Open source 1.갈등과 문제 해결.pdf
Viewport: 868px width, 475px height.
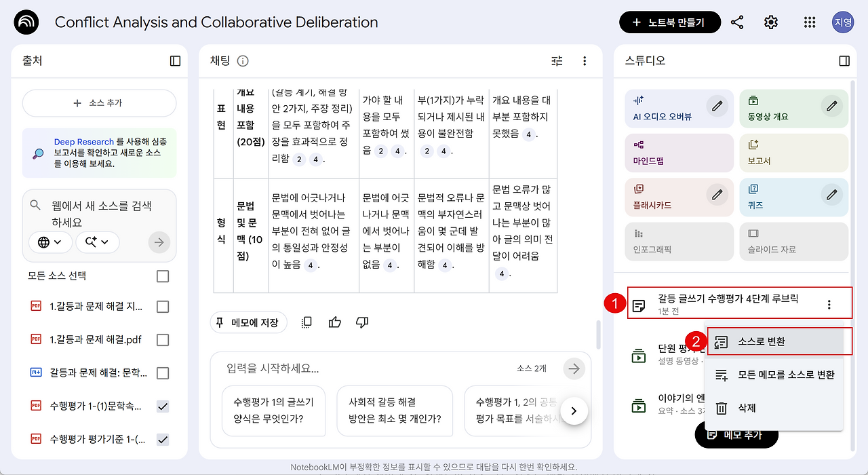[96, 339]
